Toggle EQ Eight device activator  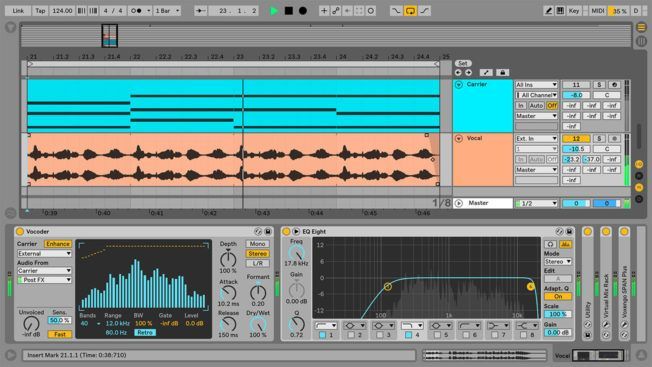point(286,232)
